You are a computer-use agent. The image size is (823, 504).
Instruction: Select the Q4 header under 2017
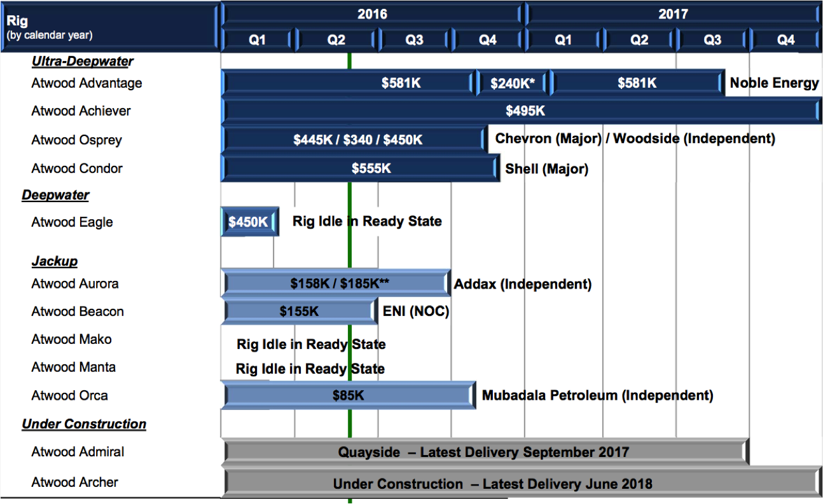point(785,40)
